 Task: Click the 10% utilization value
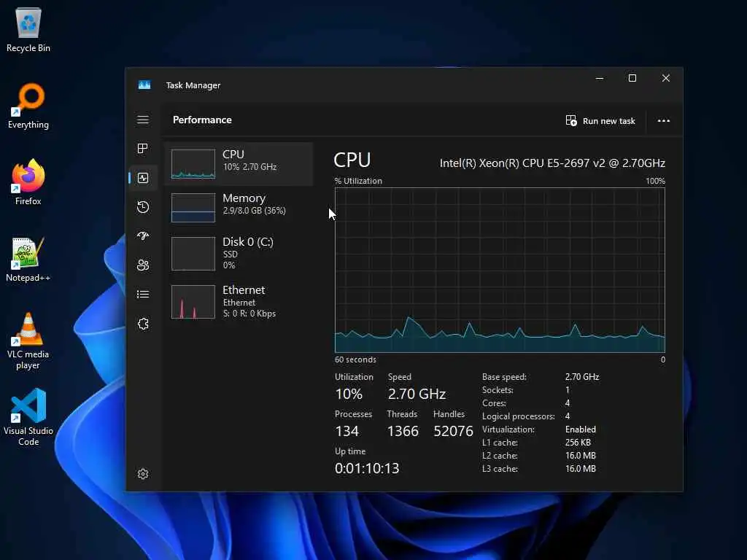click(349, 394)
